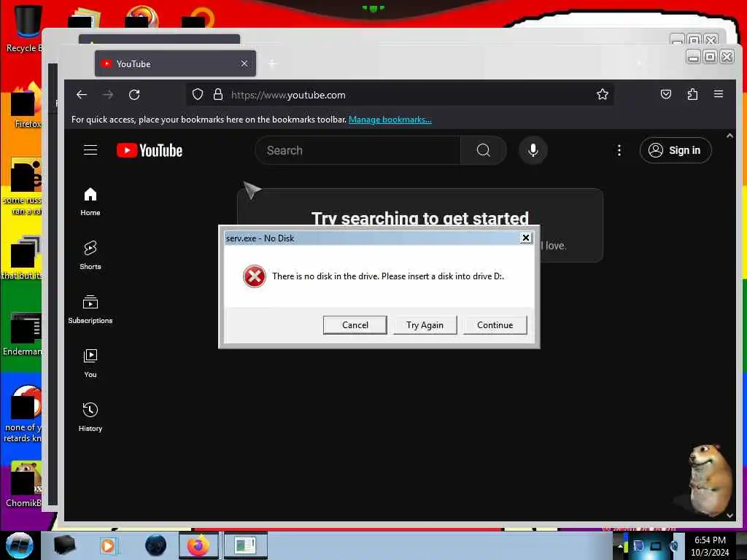Viewport: 747px width, 560px height.
Task: Click the page scrollbar down arrow
Action: pos(729,516)
